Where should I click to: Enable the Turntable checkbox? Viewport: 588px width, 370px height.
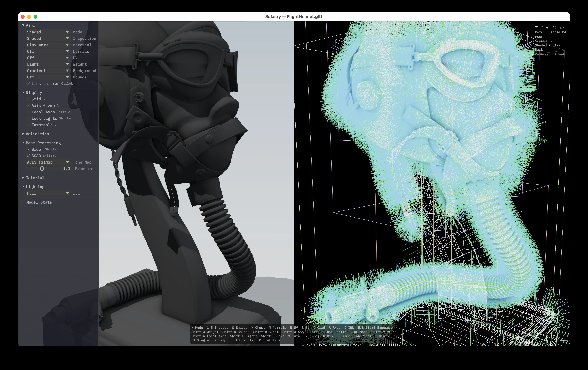tap(28, 125)
